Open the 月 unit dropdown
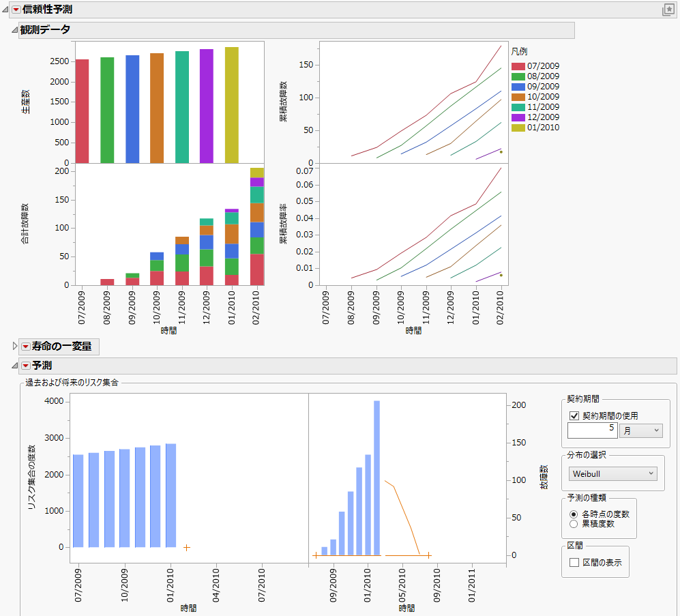 [x=640, y=430]
